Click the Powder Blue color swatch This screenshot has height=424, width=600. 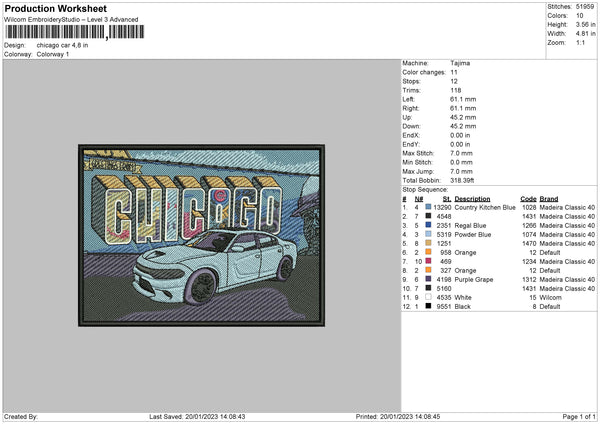click(428, 234)
